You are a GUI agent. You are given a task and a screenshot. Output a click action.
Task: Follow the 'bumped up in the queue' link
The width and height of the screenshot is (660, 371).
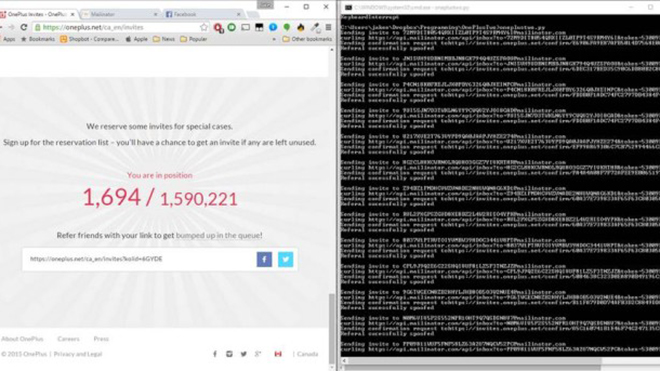pyautogui.click(x=219, y=235)
